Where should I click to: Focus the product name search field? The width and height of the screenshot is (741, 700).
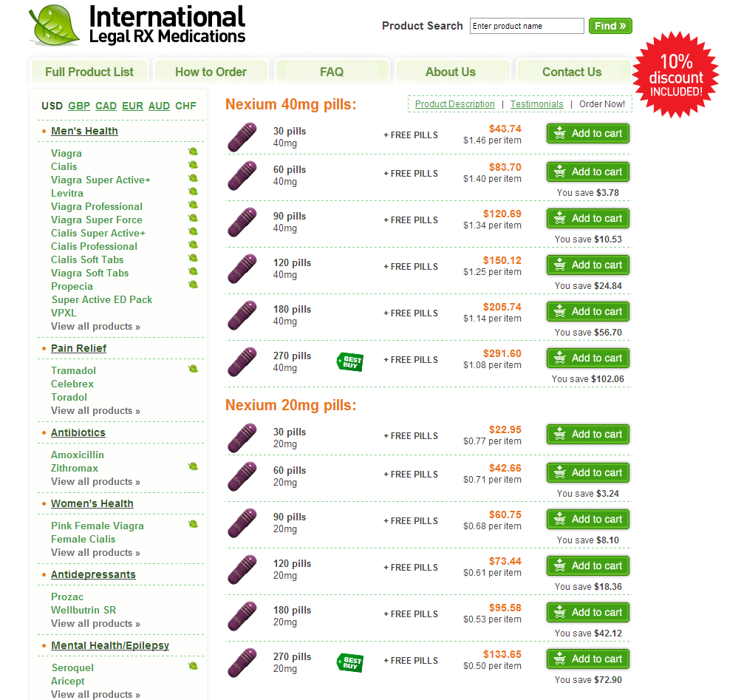(x=527, y=26)
